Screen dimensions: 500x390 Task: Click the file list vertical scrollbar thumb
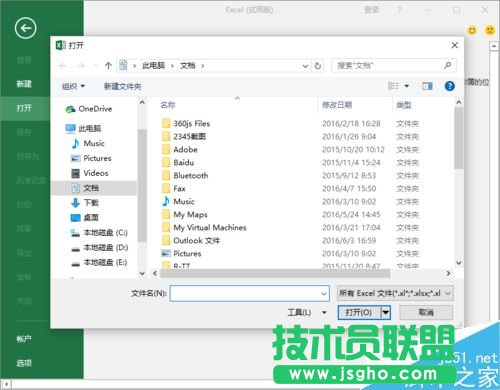(459, 138)
